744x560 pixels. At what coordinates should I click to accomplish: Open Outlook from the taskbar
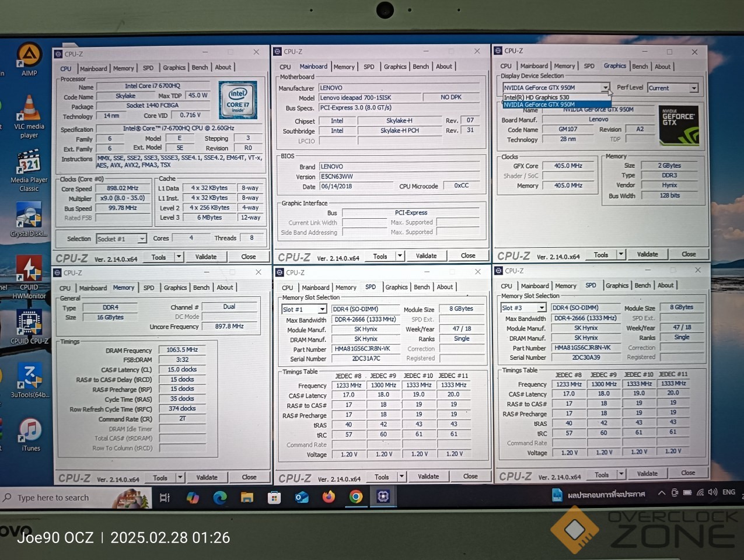click(x=302, y=498)
